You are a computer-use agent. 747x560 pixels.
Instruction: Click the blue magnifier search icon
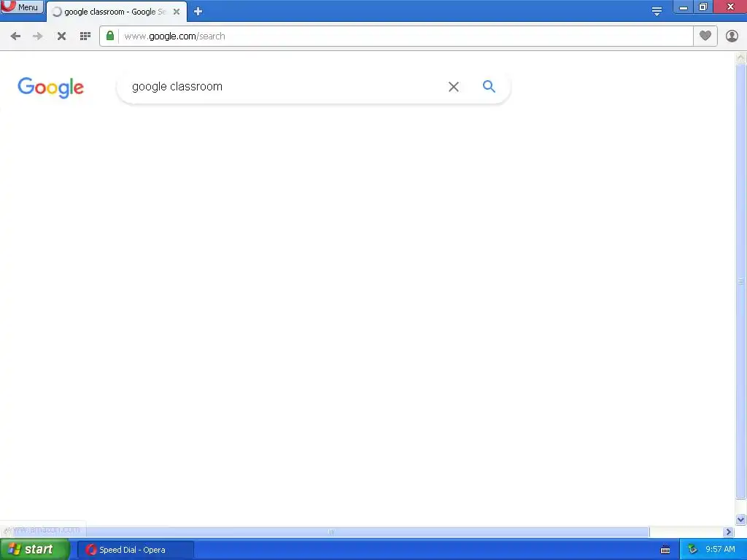coord(489,86)
